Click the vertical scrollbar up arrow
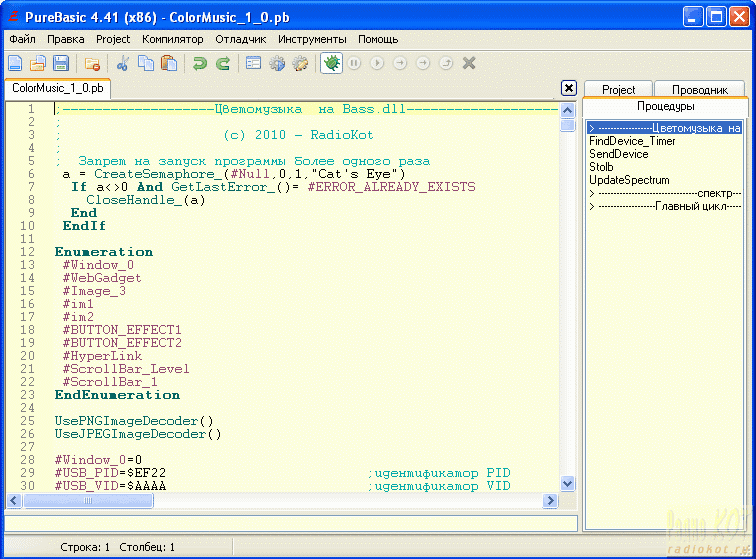The height and width of the screenshot is (559, 756). (x=568, y=110)
